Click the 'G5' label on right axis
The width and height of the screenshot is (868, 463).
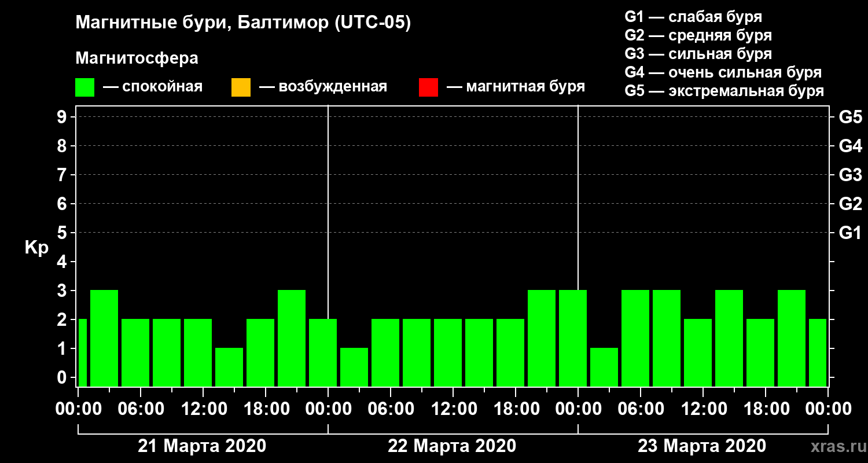pos(850,117)
